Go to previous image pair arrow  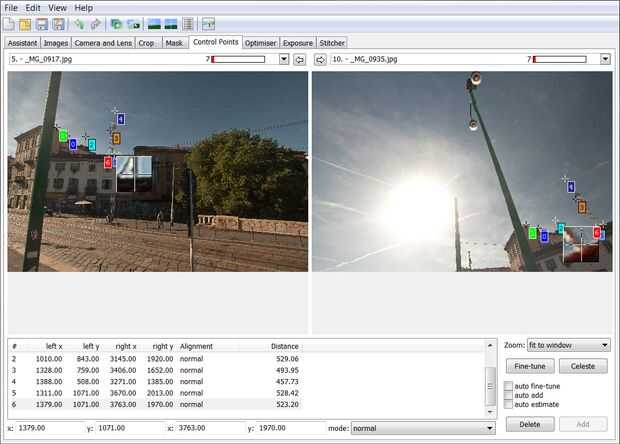(300, 60)
